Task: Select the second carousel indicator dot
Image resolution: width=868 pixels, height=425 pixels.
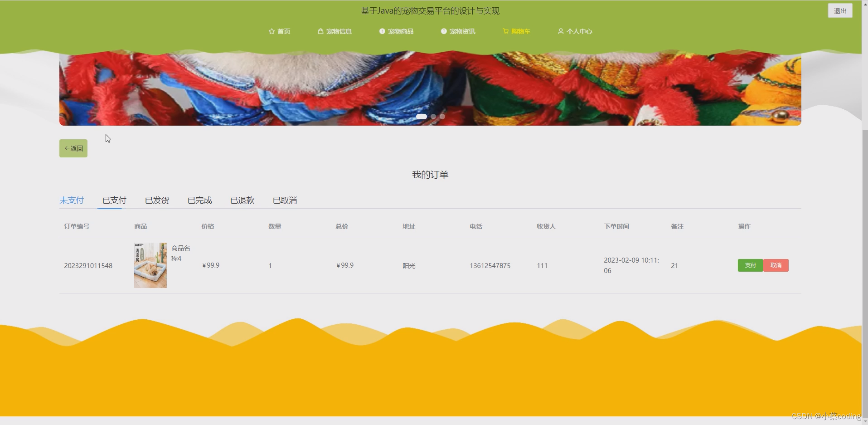Action: pyautogui.click(x=433, y=117)
